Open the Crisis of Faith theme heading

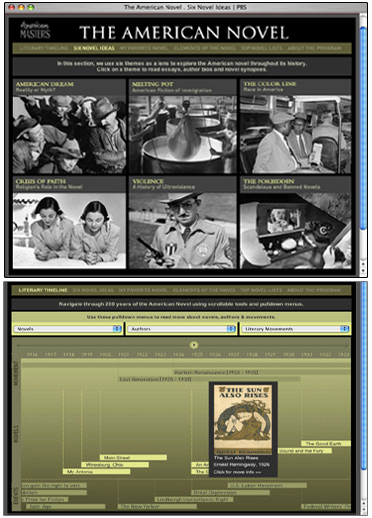click(41, 181)
